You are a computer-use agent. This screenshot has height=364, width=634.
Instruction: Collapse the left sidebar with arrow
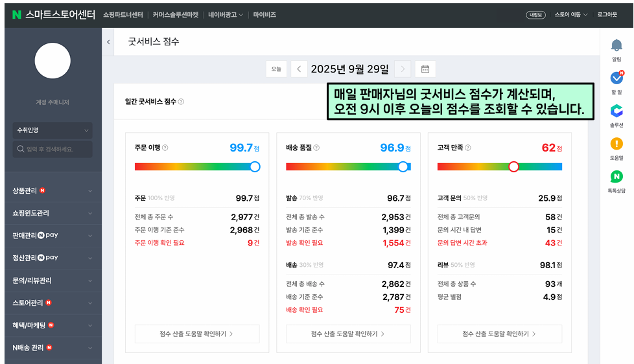pos(108,42)
